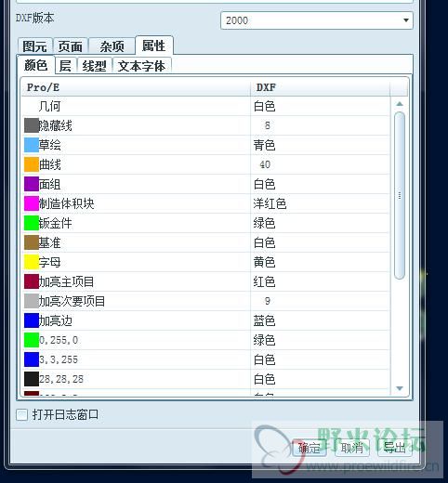Select the 曲线 row label
The width and height of the screenshot is (448, 483).
pyautogui.click(x=49, y=164)
